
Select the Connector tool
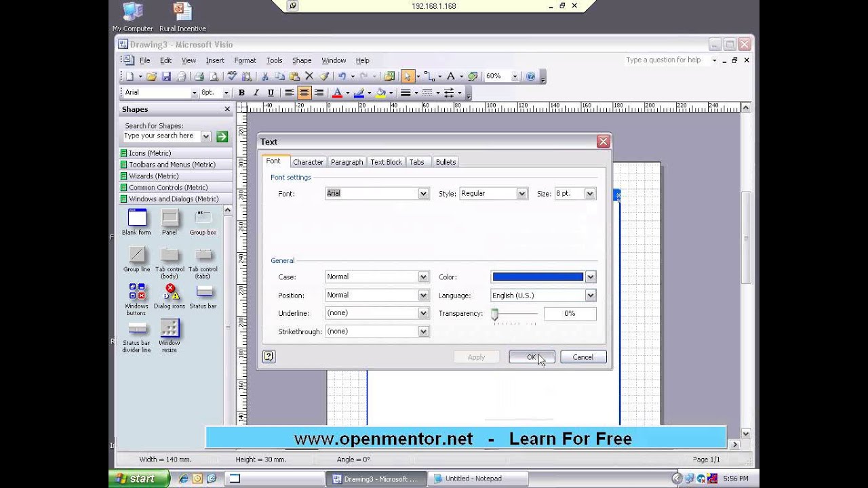pos(429,77)
